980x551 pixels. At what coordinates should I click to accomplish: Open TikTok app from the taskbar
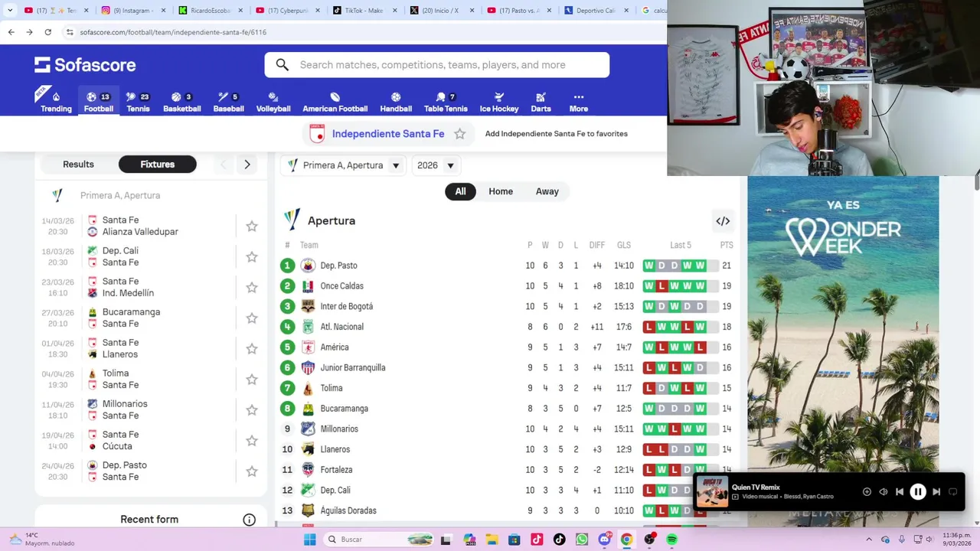(560, 540)
